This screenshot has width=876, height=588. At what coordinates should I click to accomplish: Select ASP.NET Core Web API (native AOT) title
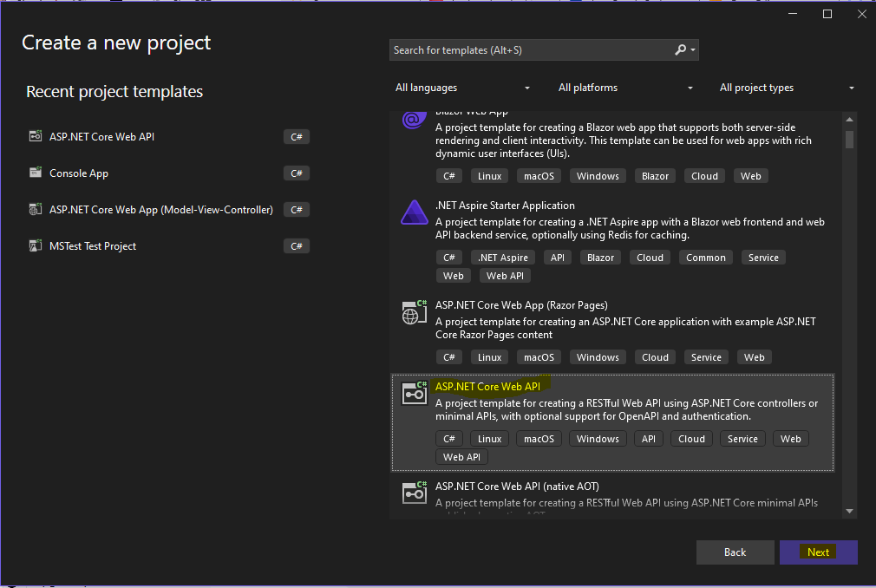tap(517, 487)
